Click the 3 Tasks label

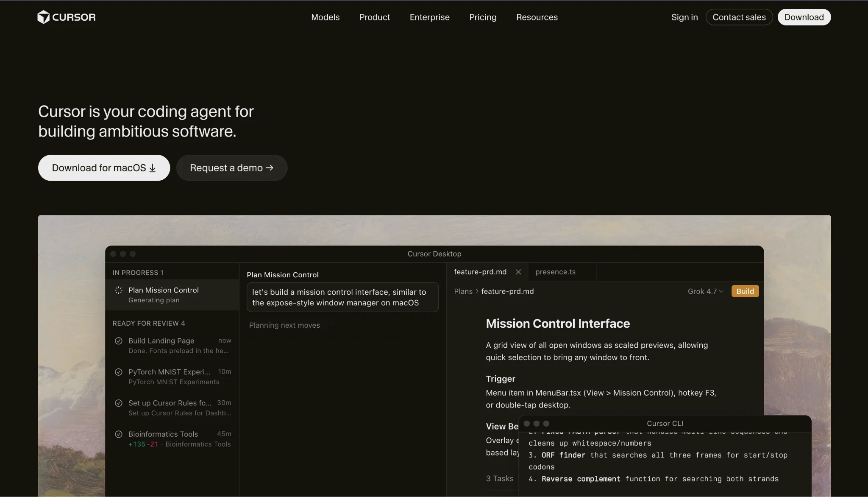click(x=500, y=478)
